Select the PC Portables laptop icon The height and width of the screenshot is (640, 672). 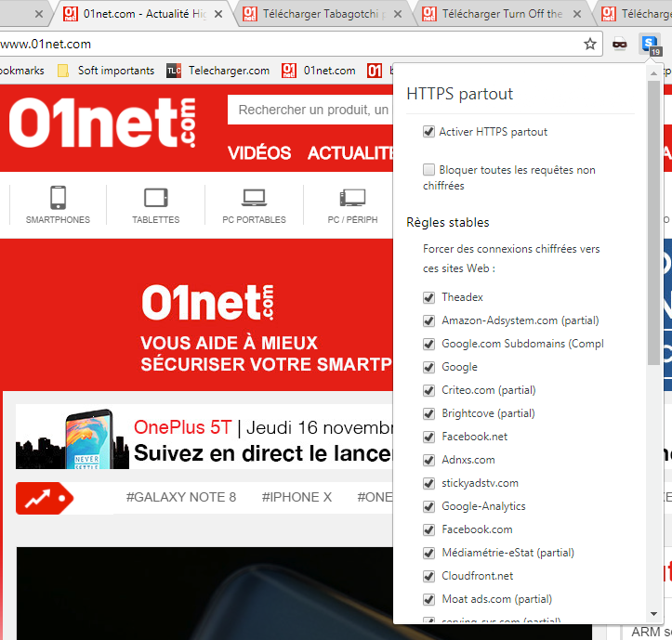pos(254,198)
